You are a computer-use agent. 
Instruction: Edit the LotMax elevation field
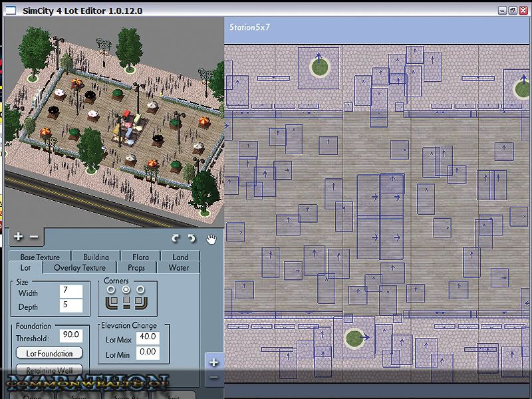tap(148, 337)
